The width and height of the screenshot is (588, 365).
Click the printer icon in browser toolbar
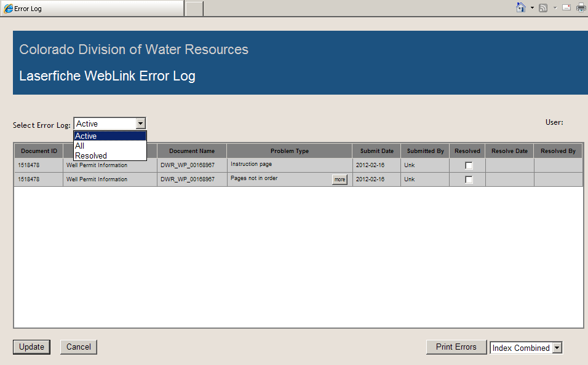point(581,7)
